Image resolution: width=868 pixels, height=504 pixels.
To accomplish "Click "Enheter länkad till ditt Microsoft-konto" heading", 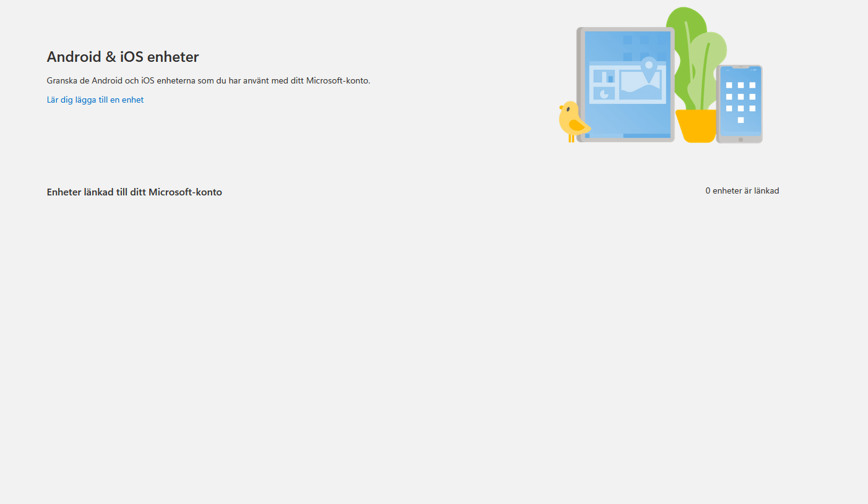I will pos(134,192).
